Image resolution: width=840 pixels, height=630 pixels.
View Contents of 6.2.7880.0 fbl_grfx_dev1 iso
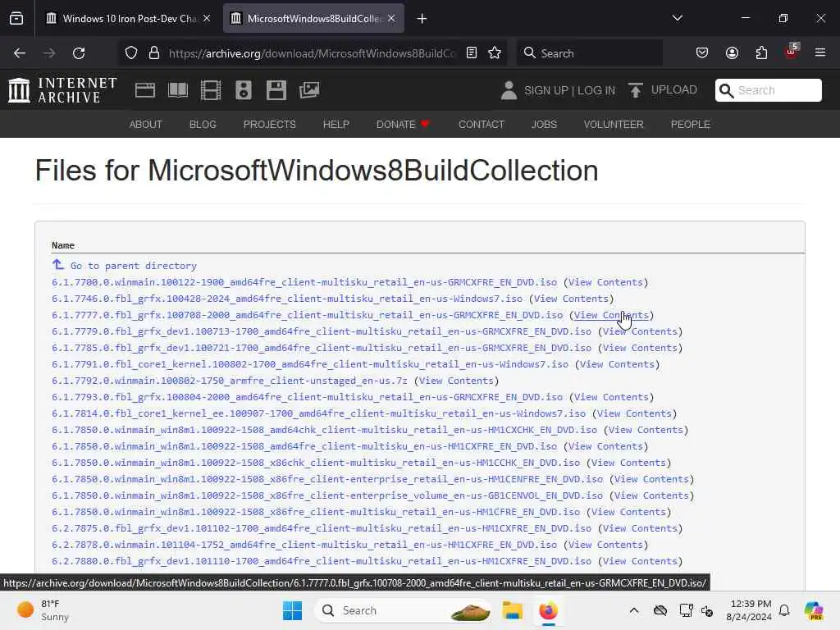click(640, 561)
